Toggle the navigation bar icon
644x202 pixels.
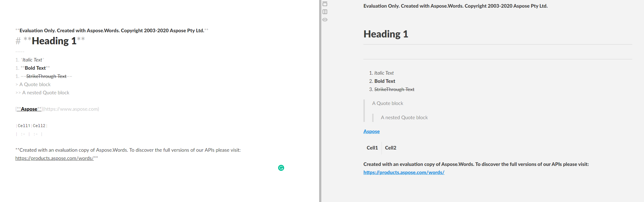point(325,4)
